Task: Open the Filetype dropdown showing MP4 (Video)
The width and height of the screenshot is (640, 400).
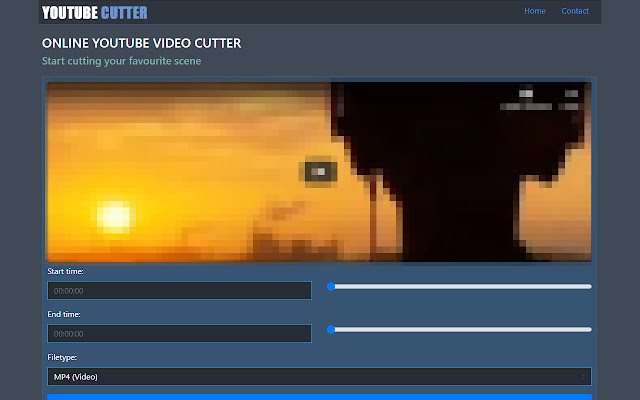Action: (319, 376)
